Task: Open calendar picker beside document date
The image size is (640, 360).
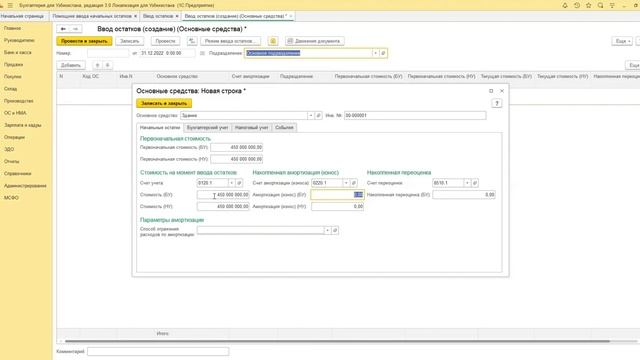Action: tap(202, 53)
